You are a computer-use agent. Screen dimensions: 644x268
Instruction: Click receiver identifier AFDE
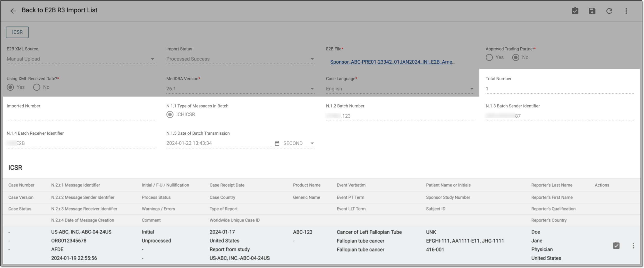pyautogui.click(x=57, y=249)
